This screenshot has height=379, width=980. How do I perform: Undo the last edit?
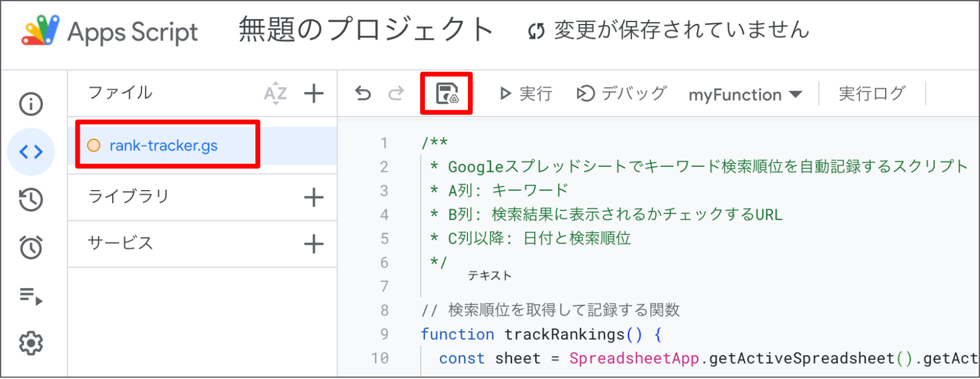click(363, 93)
